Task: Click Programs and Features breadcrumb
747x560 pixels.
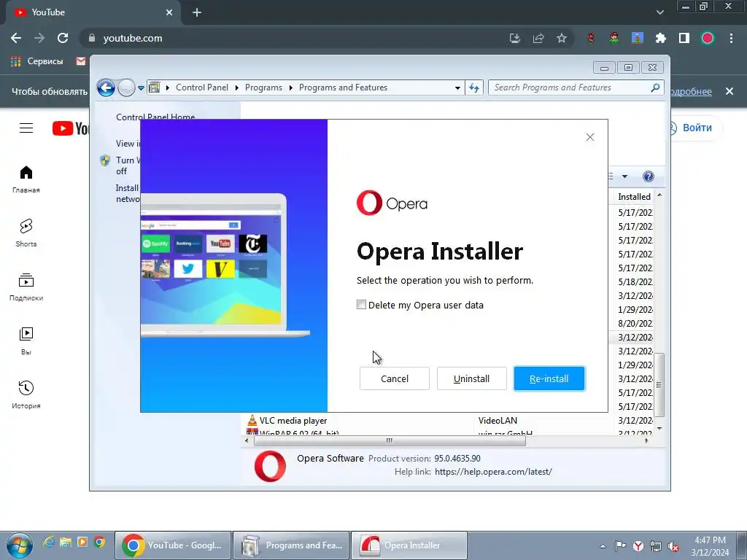Action: tap(343, 87)
